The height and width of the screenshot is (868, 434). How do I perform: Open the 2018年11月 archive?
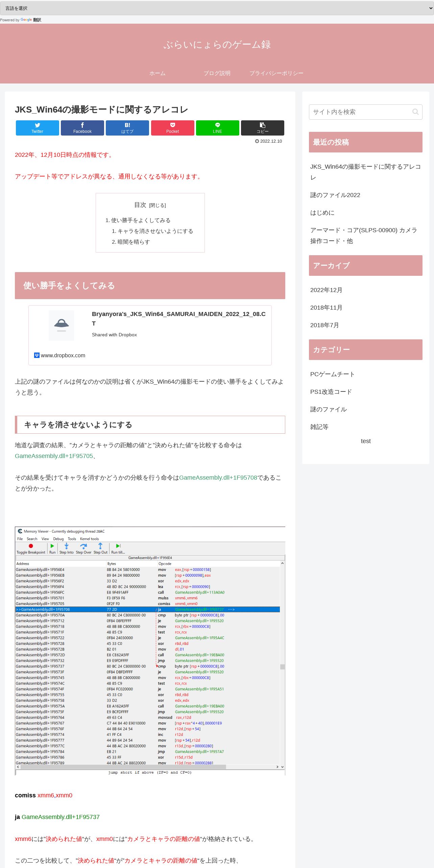click(x=326, y=308)
